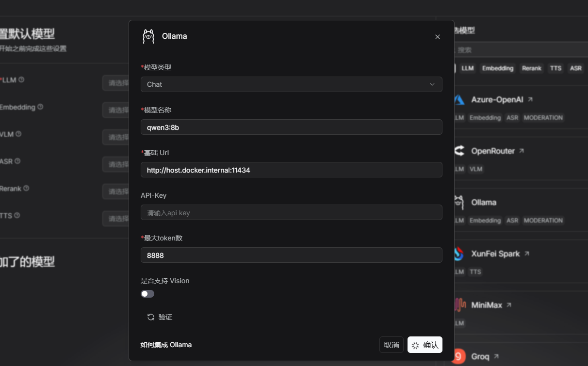The width and height of the screenshot is (588, 366).
Task: Click the Azure-OpenAI logo icon
Action: click(x=459, y=100)
